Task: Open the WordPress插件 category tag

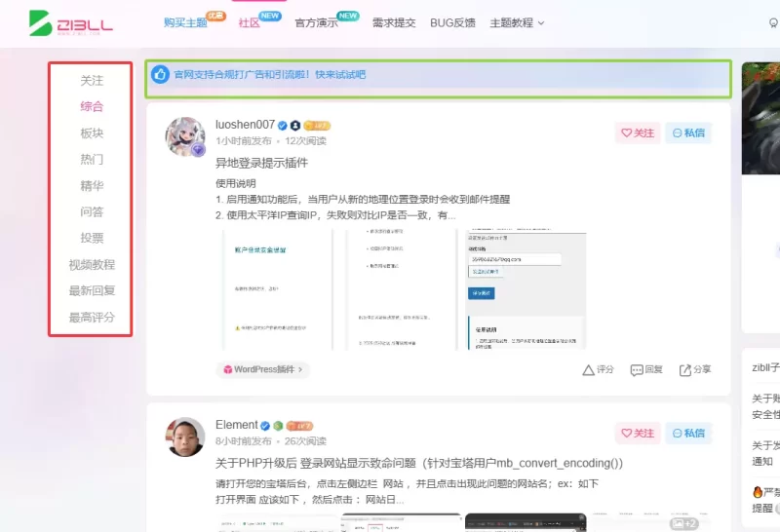Action: [262, 369]
